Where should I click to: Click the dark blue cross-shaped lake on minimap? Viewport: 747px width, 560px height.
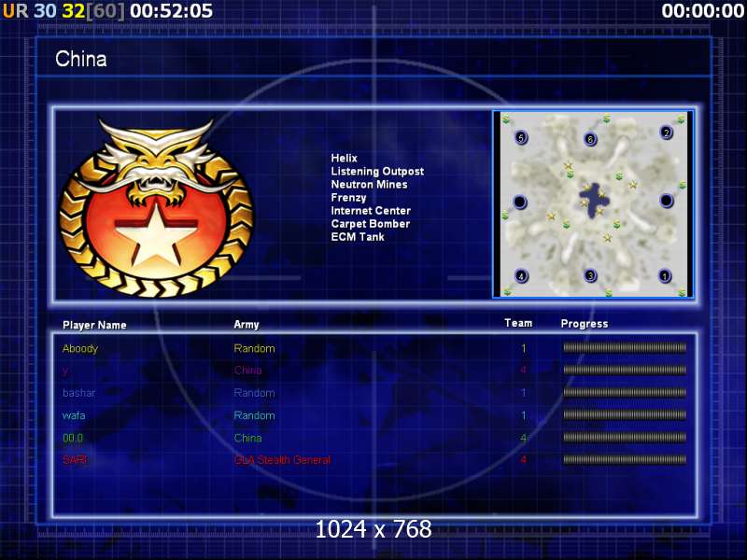pyautogui.click(x=592, y=200)
